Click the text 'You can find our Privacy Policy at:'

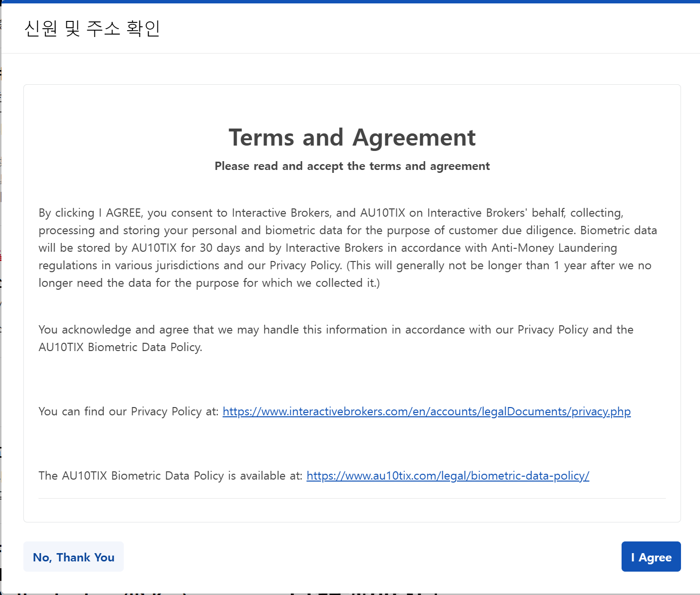[129, 411]
